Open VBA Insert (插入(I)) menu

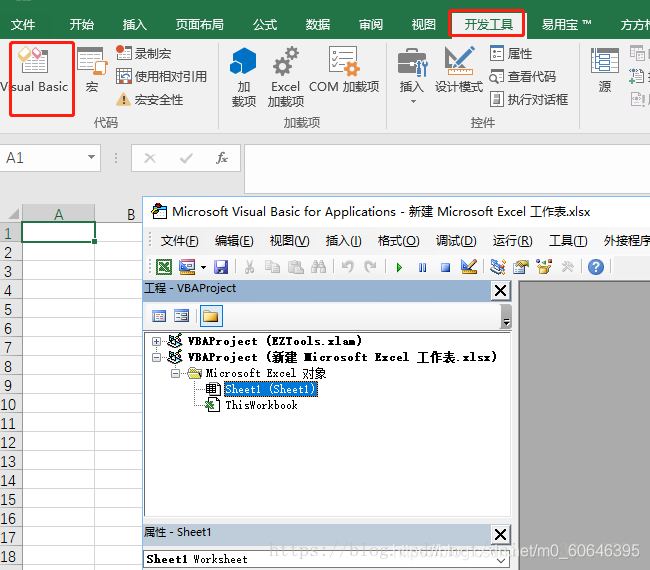[344, 241]
